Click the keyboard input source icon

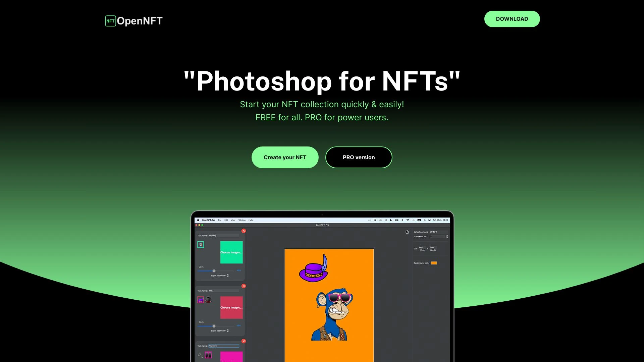click(419, 220)
